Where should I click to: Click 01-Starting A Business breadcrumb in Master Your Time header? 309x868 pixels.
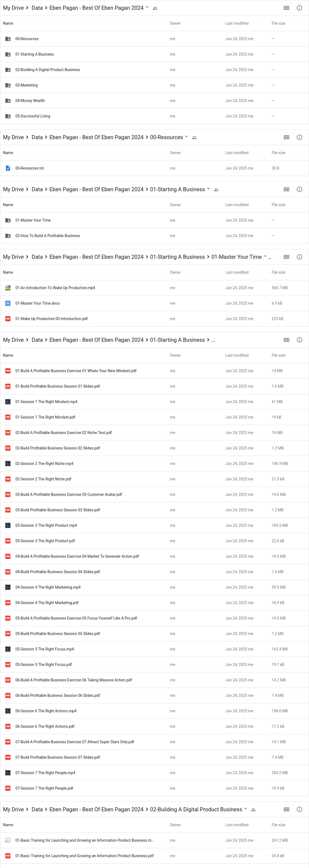pos(177,257)
